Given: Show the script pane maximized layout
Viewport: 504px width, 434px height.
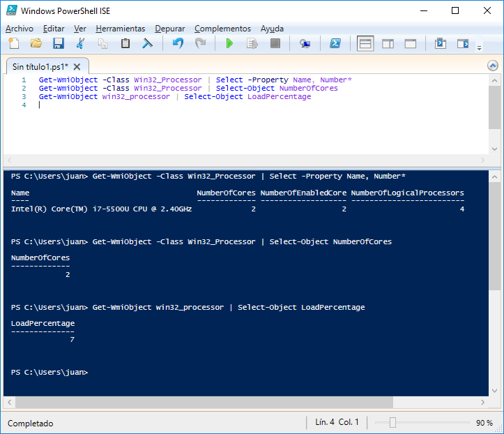Looking at the screenshot, I should (x=411, y=43).
